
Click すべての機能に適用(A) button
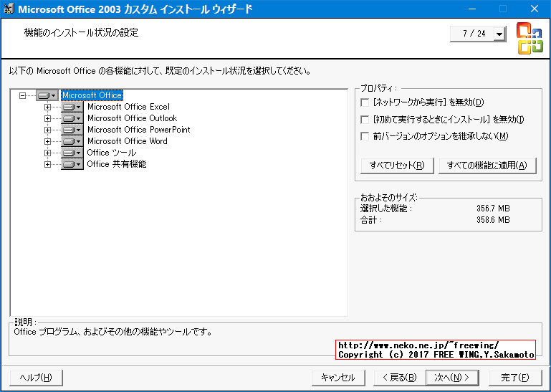(487, 166)
